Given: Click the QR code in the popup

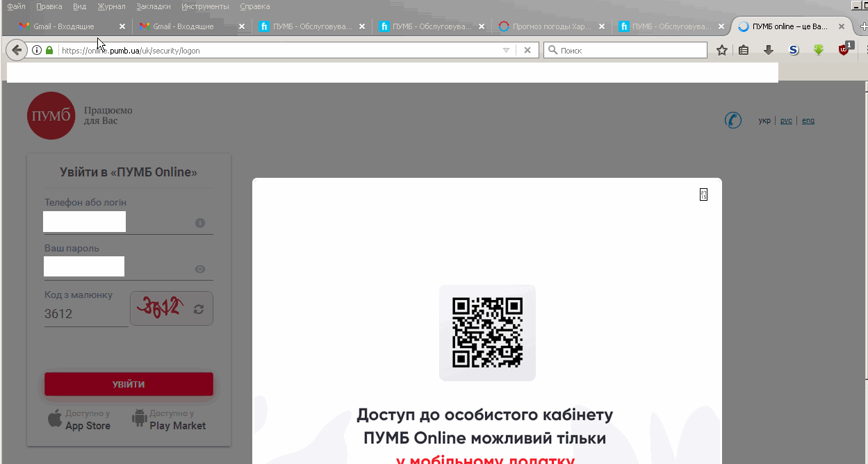Looking at the screenshot, I should (487, 333).
